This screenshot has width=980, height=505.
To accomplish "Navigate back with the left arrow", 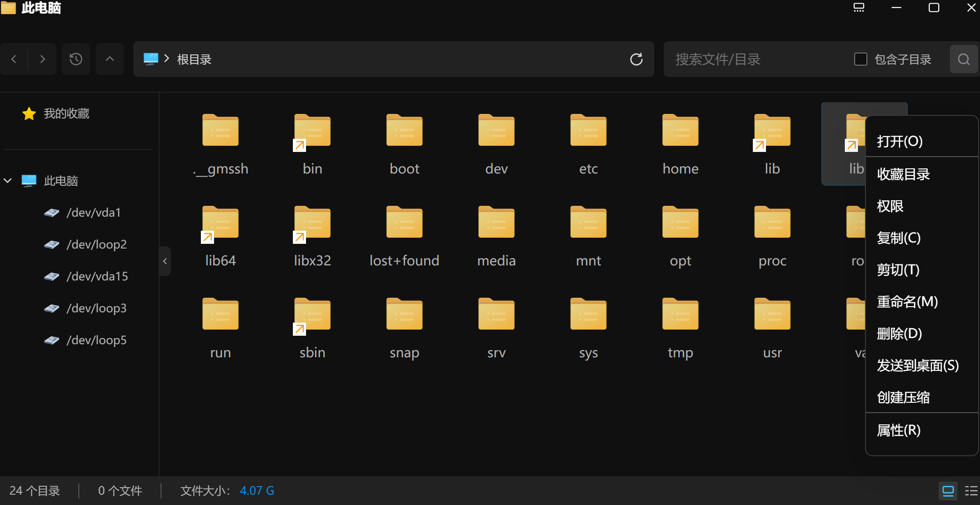I will [14, 60].
